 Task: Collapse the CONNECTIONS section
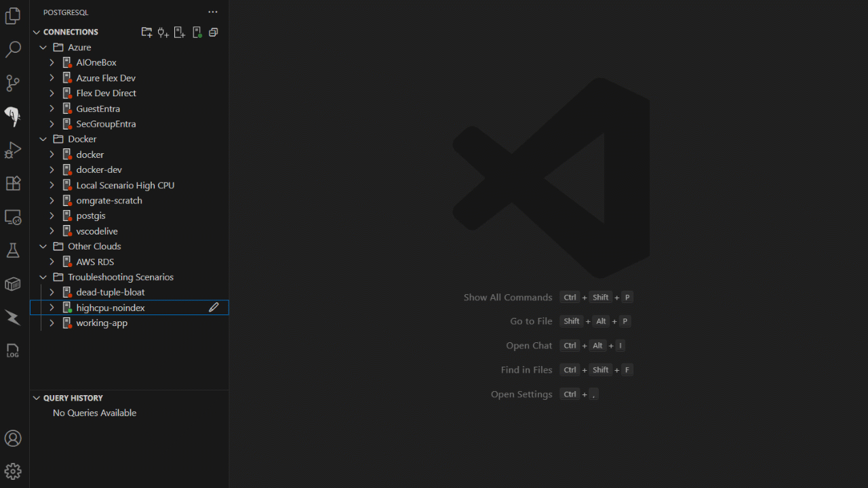37,32
